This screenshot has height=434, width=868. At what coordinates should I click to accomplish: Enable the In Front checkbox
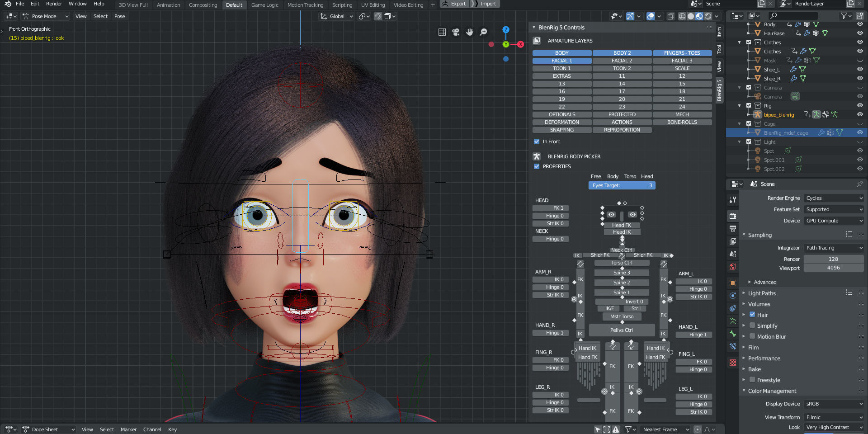point(537,142)
